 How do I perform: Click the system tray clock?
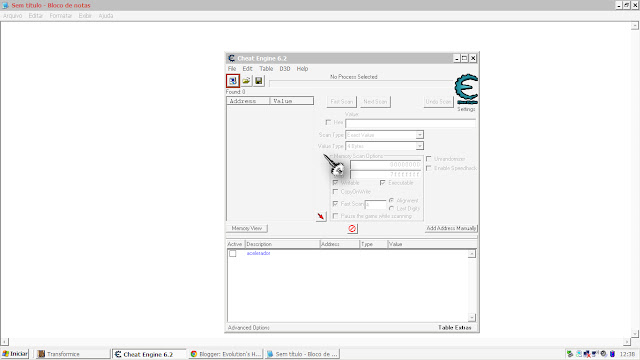(627, 354)
